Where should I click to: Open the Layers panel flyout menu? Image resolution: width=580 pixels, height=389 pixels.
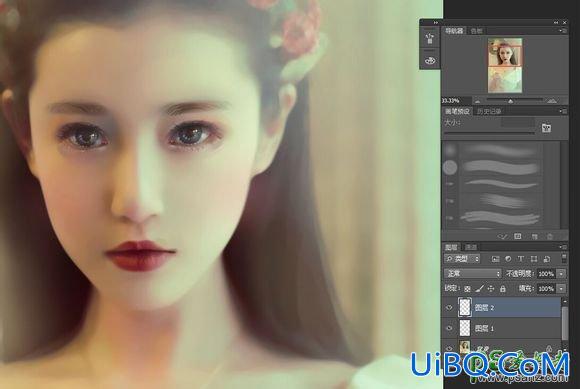(x=563, y=247)
